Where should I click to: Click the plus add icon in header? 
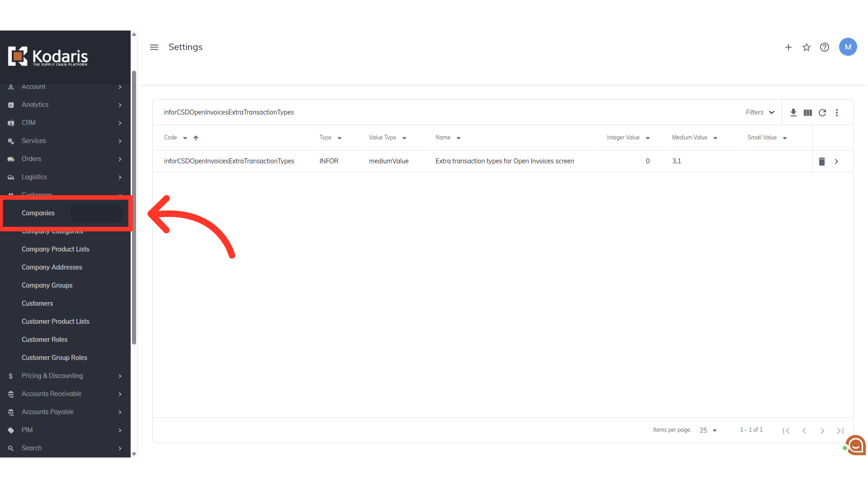(788, 47)
